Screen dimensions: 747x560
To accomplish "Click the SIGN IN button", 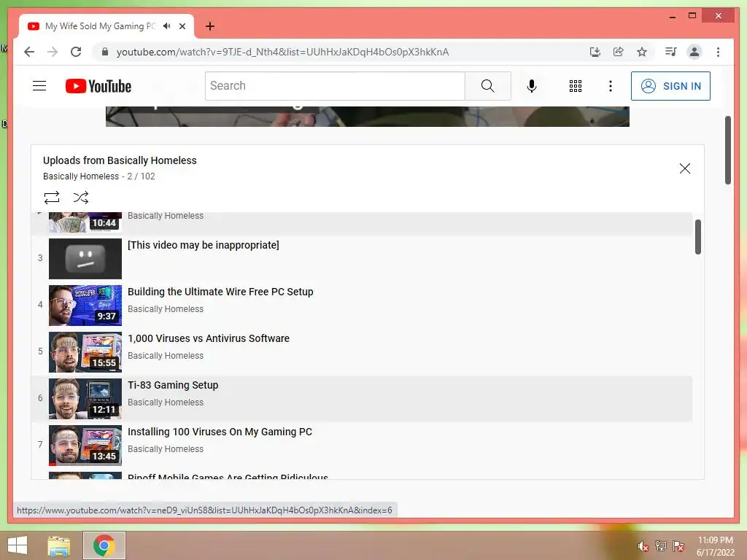I will [670, 86].
